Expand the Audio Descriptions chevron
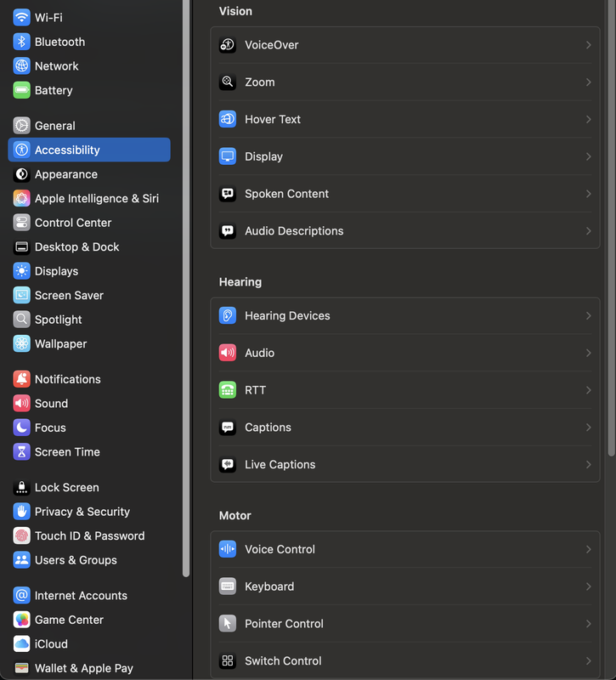 tap(588, 230)
